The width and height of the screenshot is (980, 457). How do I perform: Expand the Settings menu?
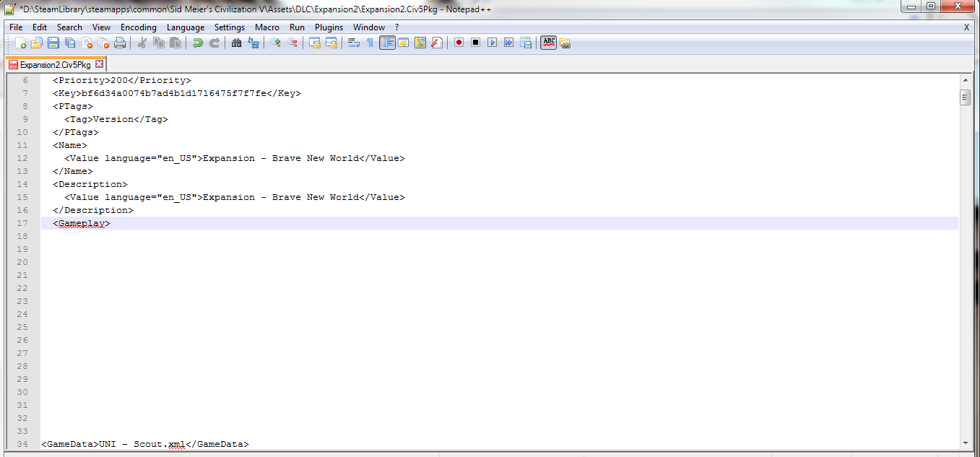230,27
